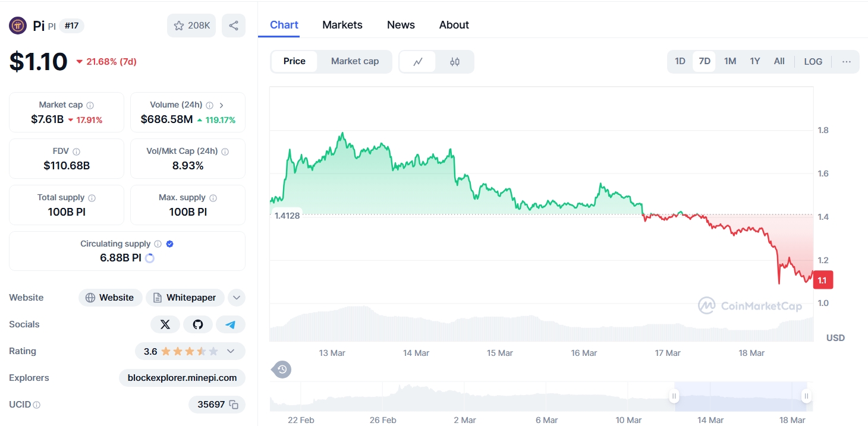
Task: Copy the UCID 35697
Action: (x=234, y=405)
